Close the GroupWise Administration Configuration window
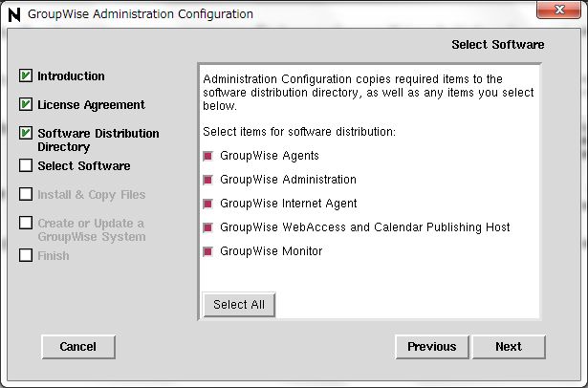Viewport: 588px width, 388px height. click(558, 10)
